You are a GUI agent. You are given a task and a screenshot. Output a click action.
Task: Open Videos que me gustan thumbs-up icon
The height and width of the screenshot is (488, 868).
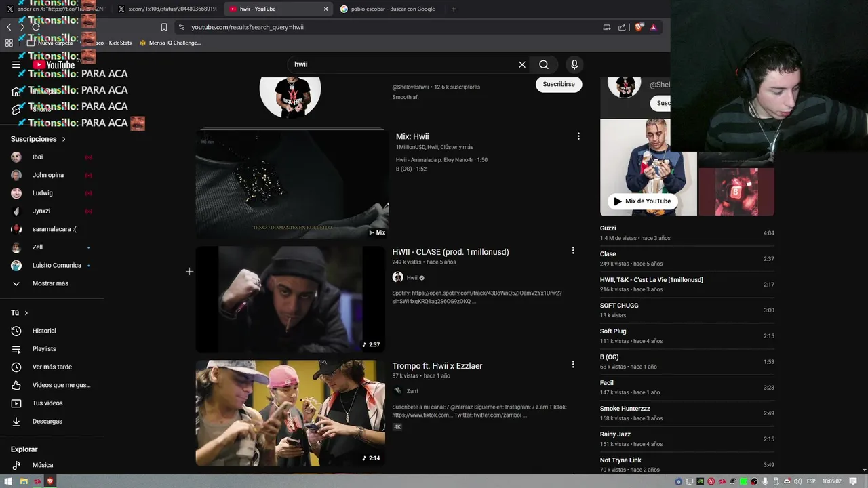click(16, 385)
